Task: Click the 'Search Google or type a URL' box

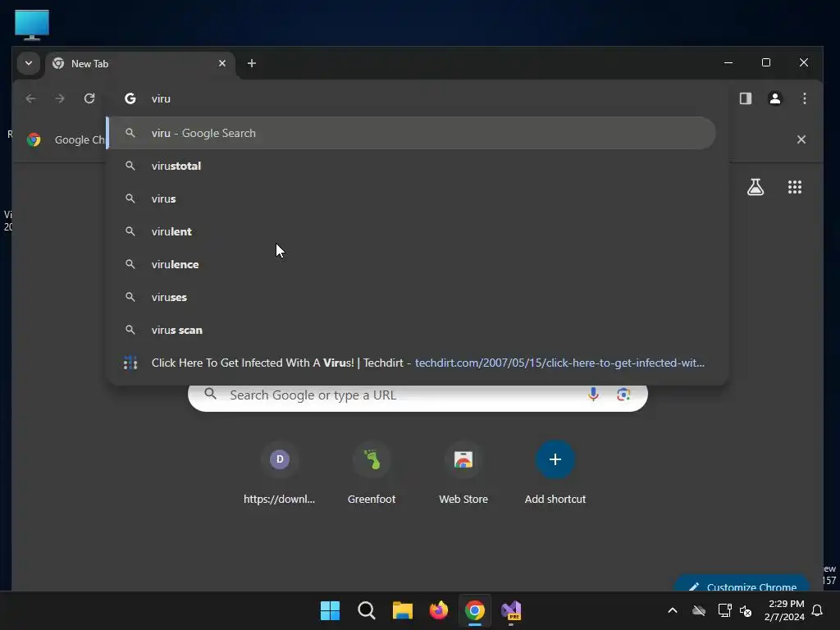Action: click(418, 395)
